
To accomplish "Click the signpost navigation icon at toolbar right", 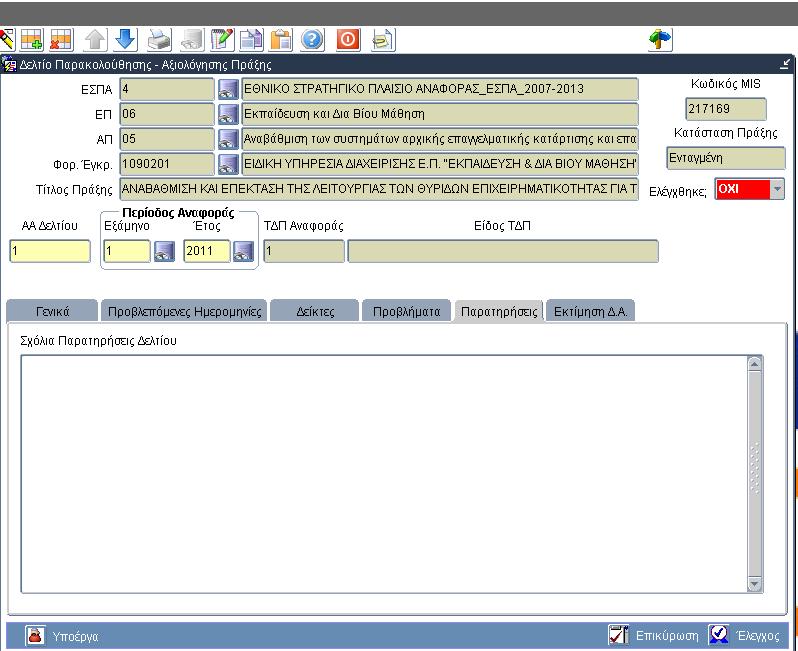I will (661, 39).
